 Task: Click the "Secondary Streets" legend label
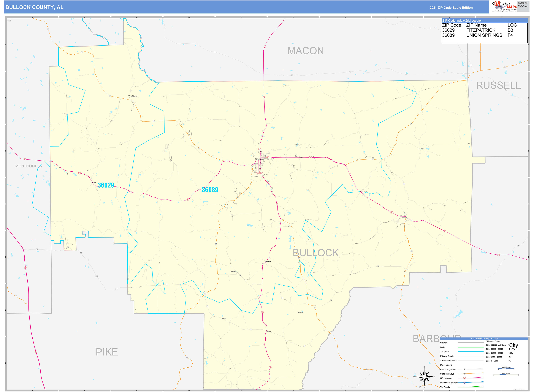[x=448, y=360]
